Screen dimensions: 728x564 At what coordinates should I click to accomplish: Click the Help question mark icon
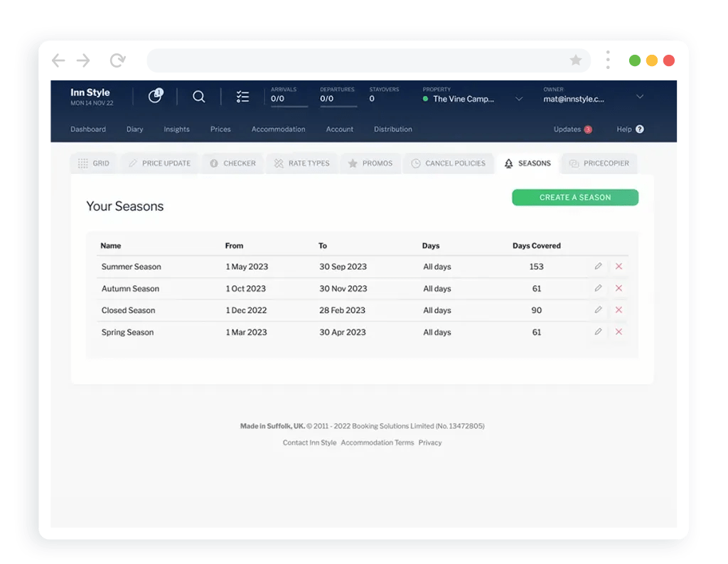639,129
